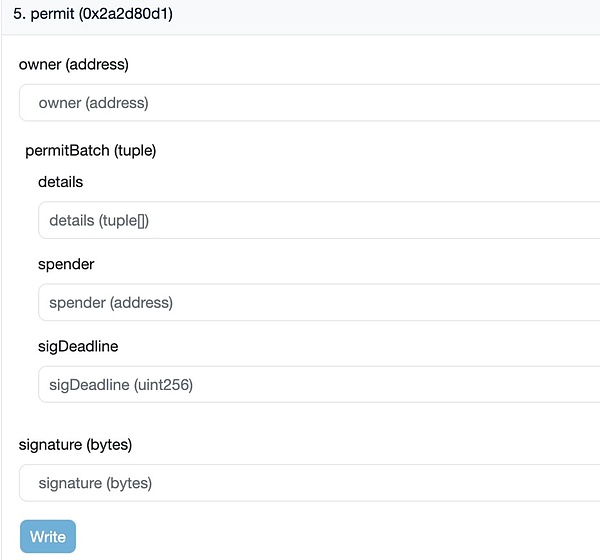The height and width of the screenshot is (560, 600).
Task: Click the "details" label under permitBatch
Action: point(60,182)
